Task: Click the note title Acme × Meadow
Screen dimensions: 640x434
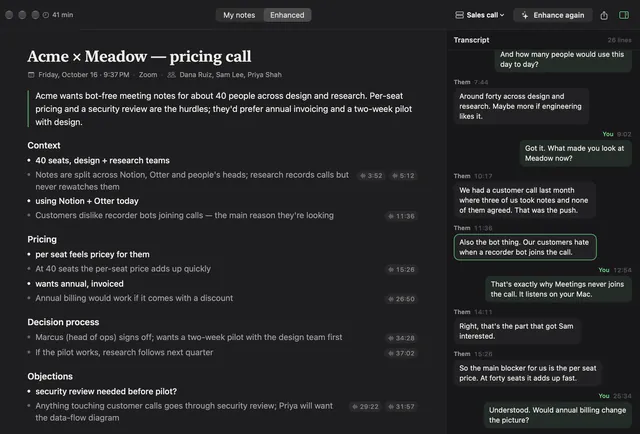Action: click(139, 56)
